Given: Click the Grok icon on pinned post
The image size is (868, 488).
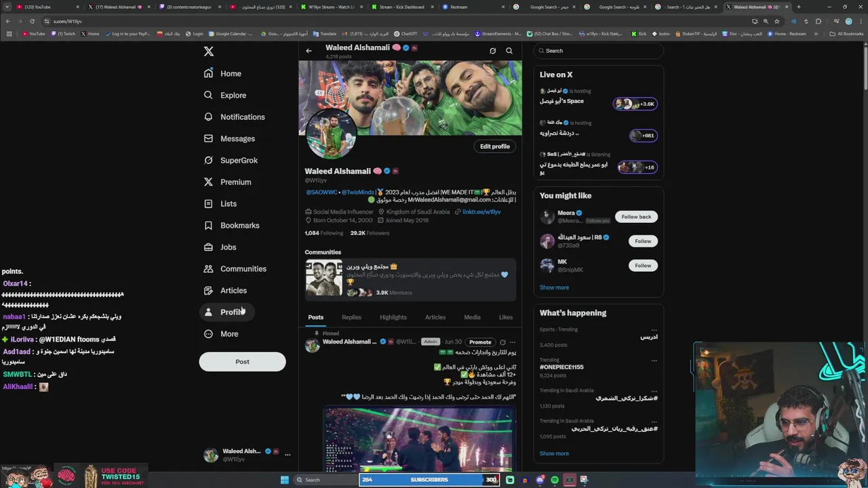Looking at the screenshot, I should pos(502,342).
